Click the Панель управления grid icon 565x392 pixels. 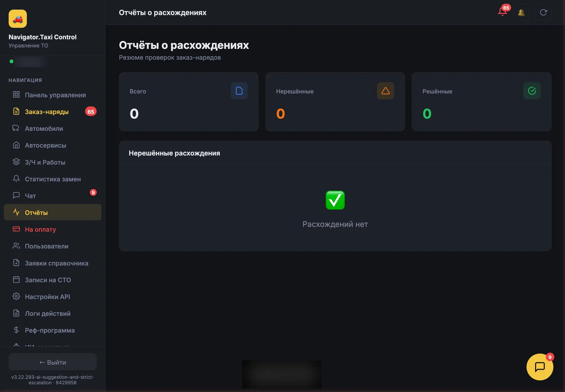[x=16, y=95]
